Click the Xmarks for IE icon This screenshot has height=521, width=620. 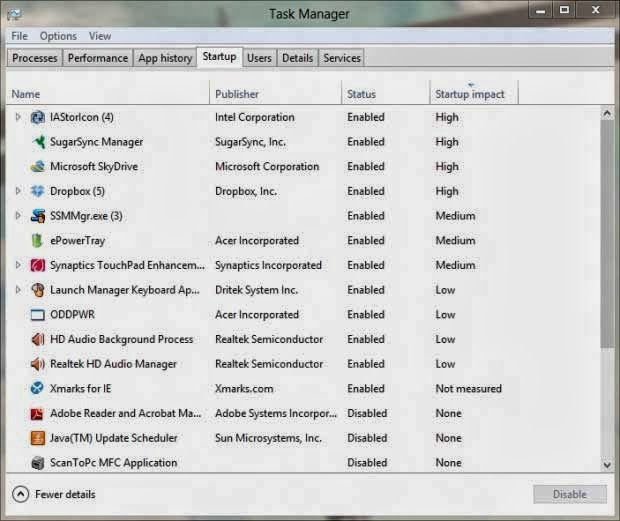37,388
